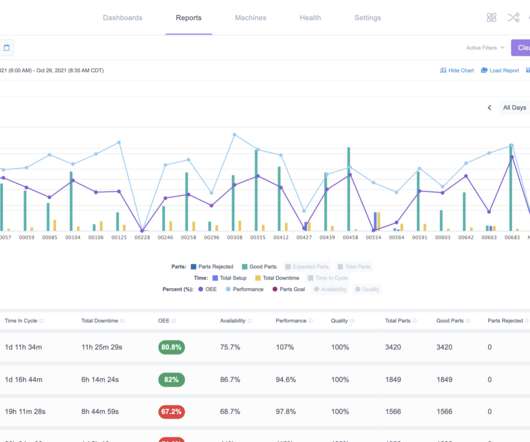Click the 82% green OEE badge
The image size is (530, 442).
point(172,379)
